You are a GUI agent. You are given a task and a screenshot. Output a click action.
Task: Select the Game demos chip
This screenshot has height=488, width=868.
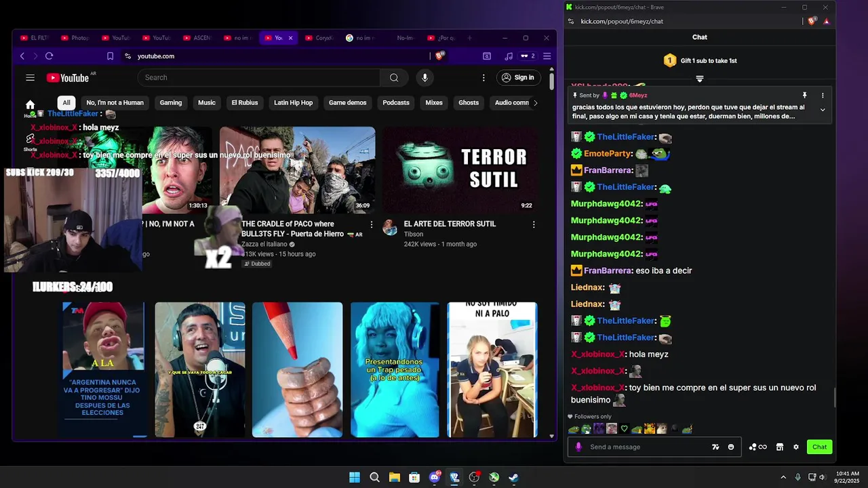[348, 103]
